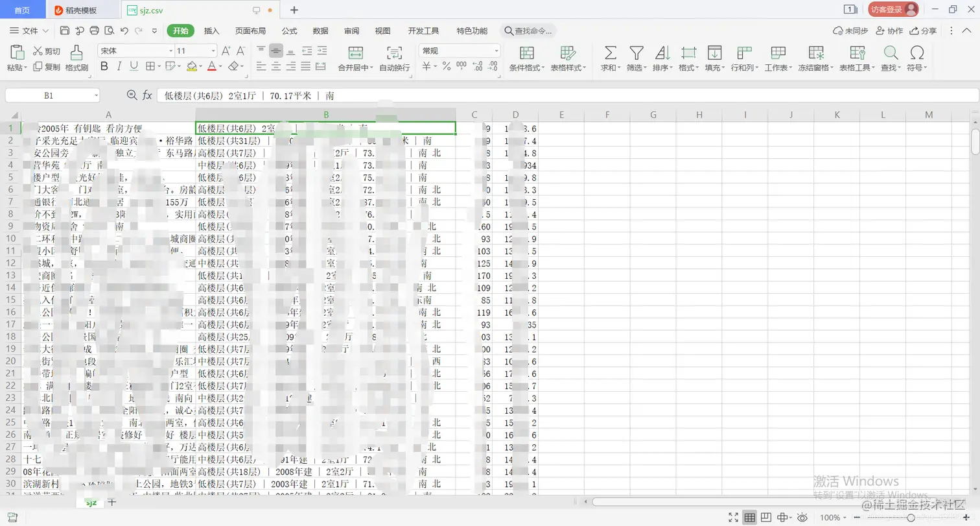The height and width of the screenshot is (526, 980).
Task: Toggle middle vertical alignment
Action: pyautogui.click(x=276, y=51)
